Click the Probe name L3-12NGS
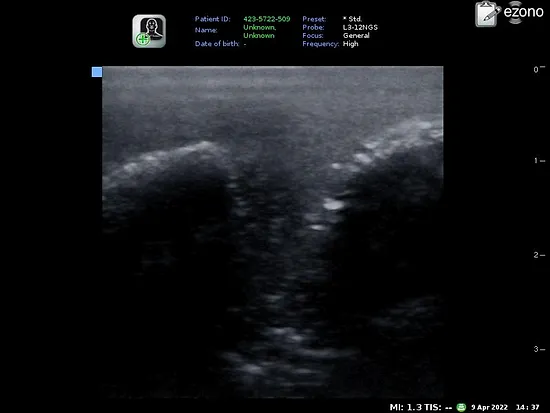This screenshot has width=550, height=413. tap(360, 27)
